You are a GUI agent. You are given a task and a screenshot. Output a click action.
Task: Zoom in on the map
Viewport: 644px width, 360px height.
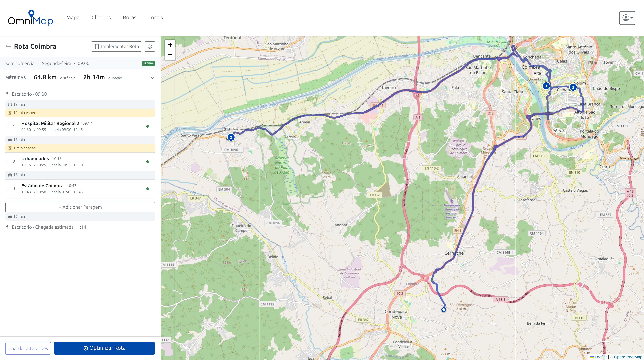[x=170, y=45]
